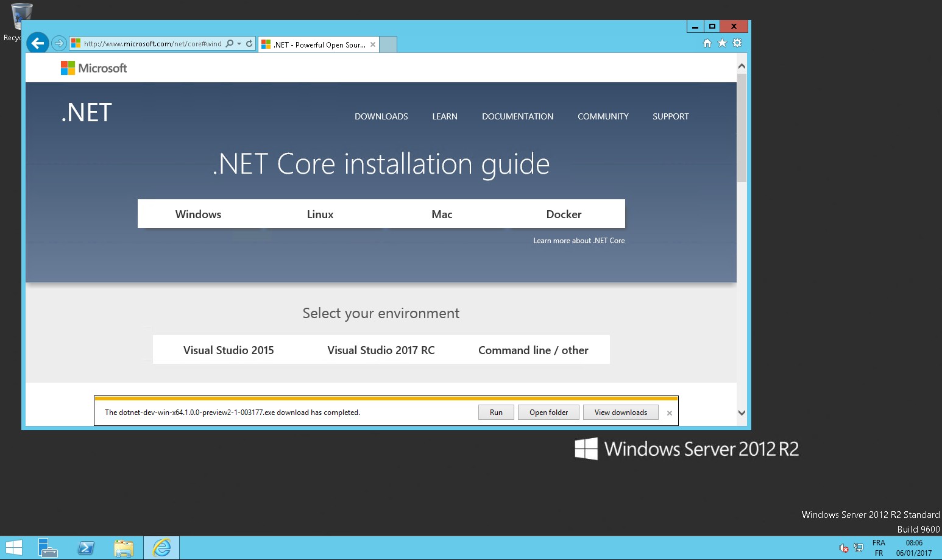This screenshot has height=560, width=942.
Task: Click the address bar search magnifier icon
Action: pos(230,44)
